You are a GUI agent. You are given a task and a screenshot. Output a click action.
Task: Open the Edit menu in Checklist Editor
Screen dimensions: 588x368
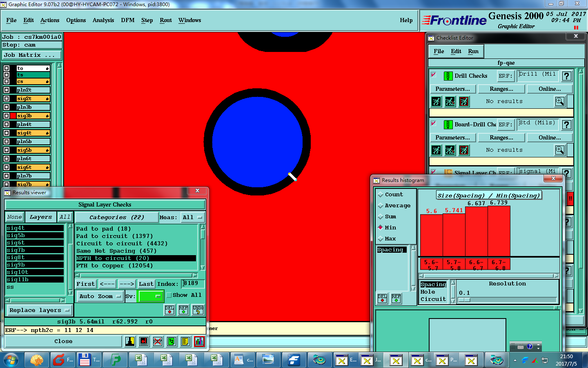coord(456,52)
